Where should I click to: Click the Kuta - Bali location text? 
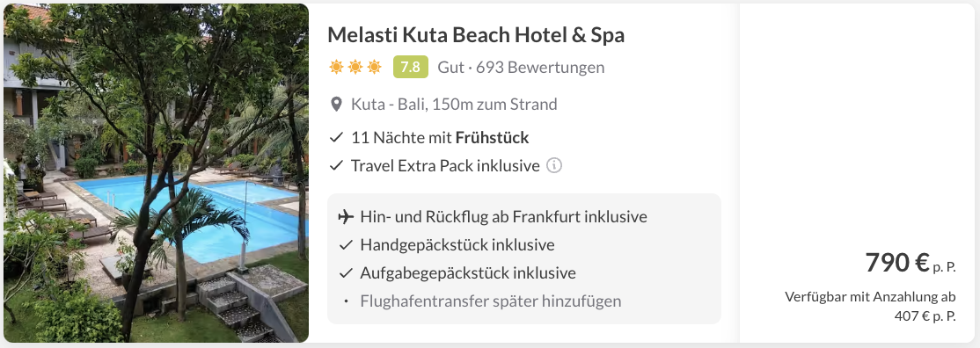454,104
